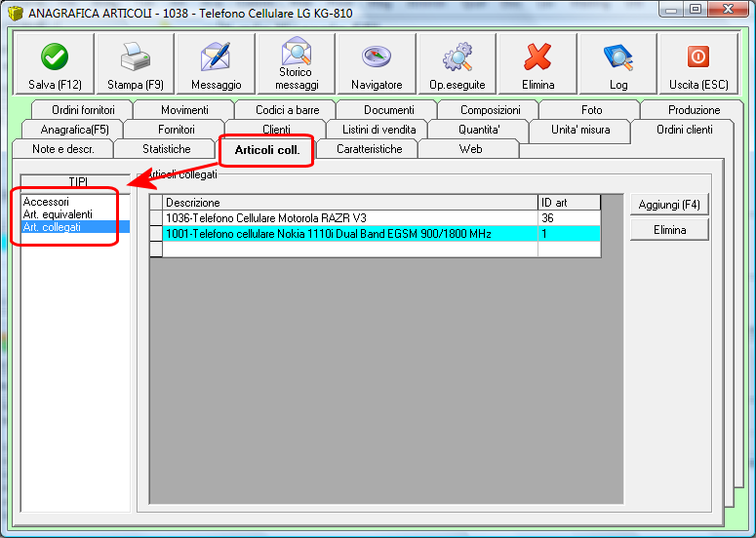Screen dimensions: 756x538
Task: Click the Aggiungi (F4) button
Action: pyautogui.click(x=669, y=205)
